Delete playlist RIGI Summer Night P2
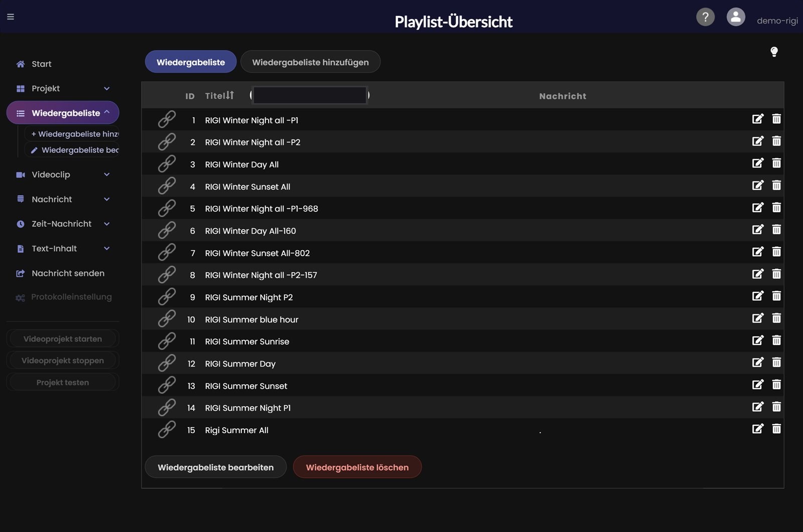This screenshot has width=803, height=532. coord(776,296)
